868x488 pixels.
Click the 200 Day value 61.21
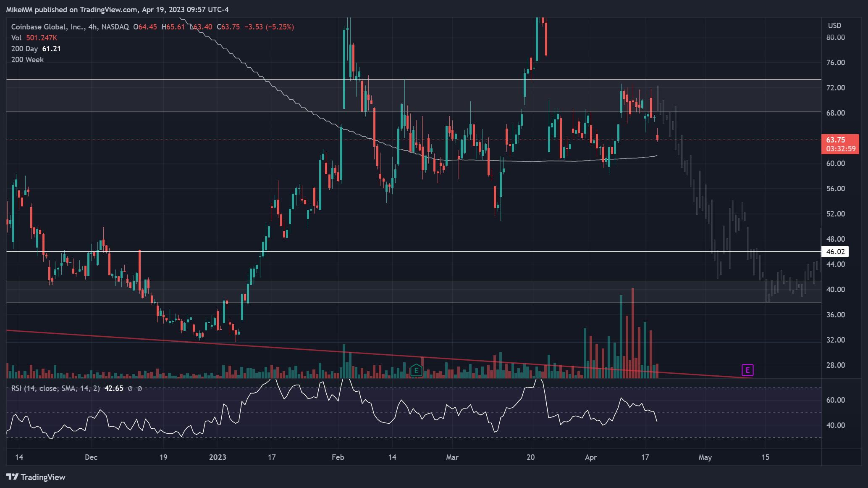click(52, 49)
